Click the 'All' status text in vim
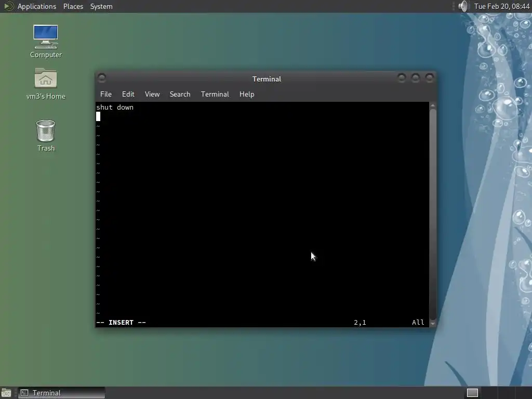 click(x=418, y=322)
